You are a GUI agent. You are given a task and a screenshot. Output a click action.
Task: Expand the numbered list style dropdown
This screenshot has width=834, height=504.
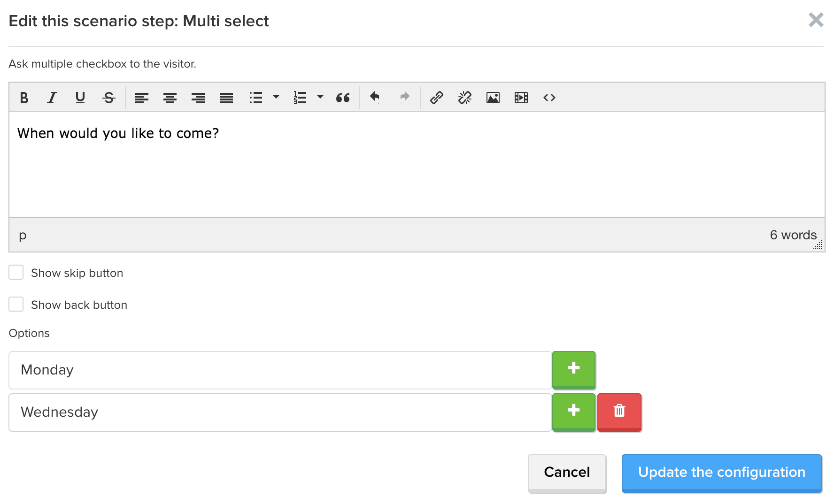coord(320,97)
